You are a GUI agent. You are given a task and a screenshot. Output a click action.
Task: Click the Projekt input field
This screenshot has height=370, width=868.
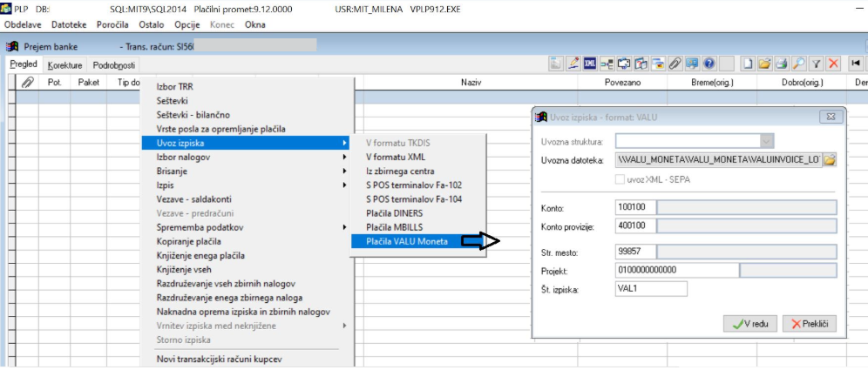[677, 271]
